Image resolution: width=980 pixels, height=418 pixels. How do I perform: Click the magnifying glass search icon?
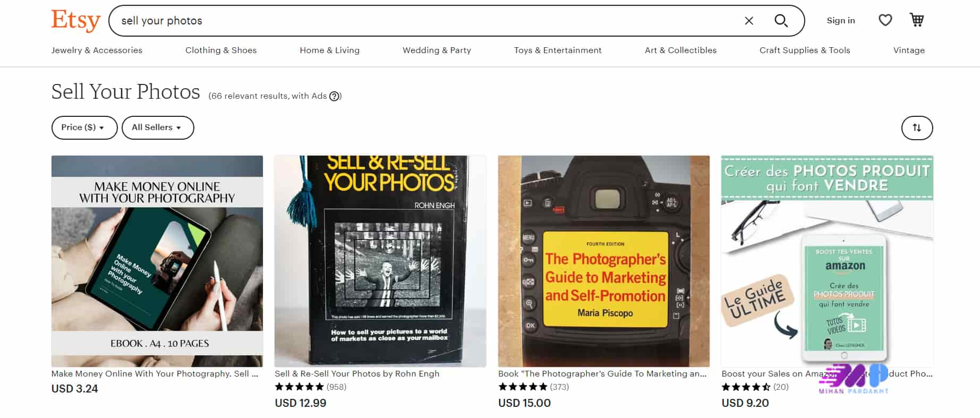[780, 21]
